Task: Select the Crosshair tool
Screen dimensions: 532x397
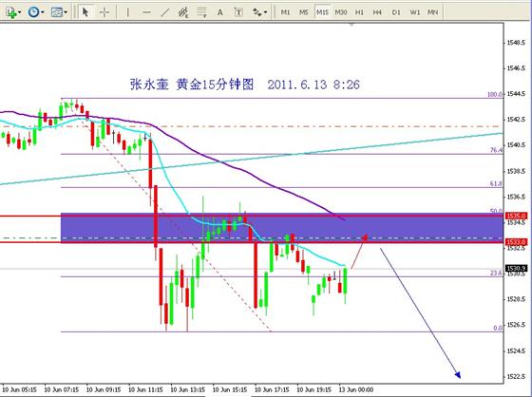Action: pyautogui.click(x=104, y=12)
